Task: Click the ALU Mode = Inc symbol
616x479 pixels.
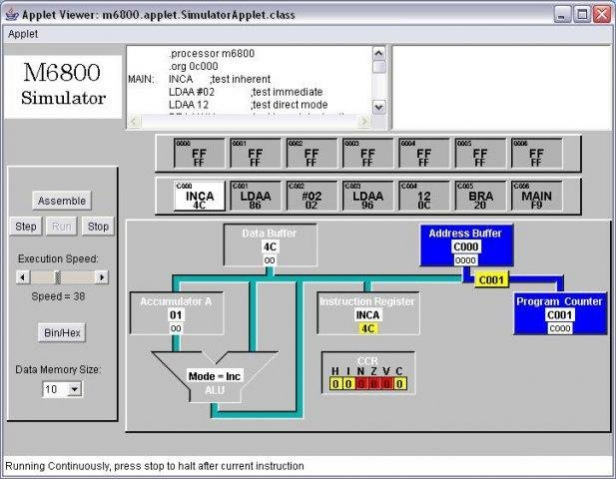Action: click(214, 376)
